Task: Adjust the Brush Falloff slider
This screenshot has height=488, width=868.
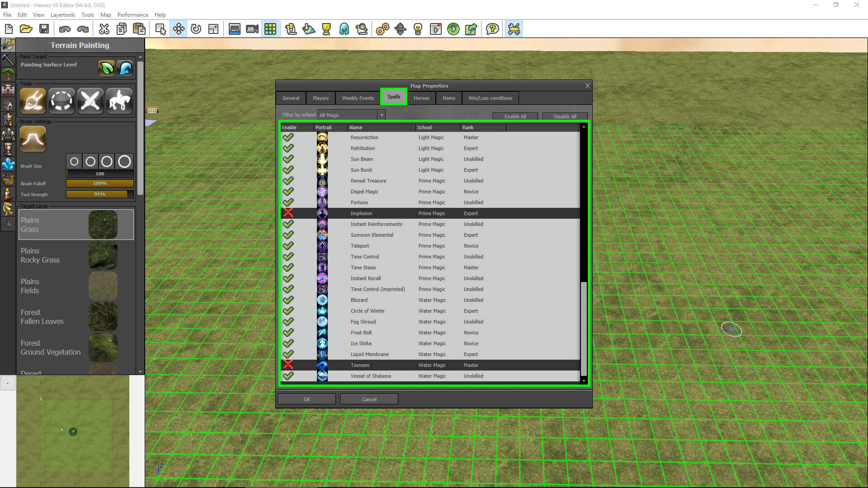Action: [100, 183]
